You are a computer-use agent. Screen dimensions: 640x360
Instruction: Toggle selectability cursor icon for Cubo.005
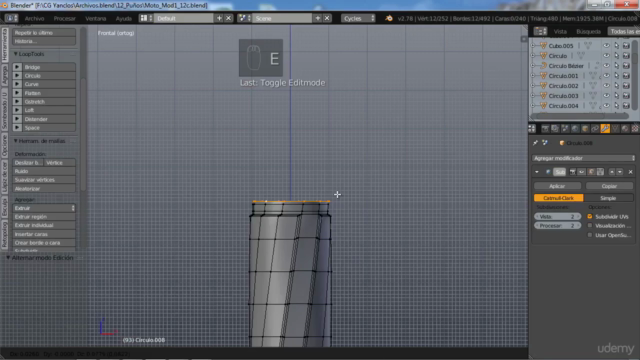[616, 46]
